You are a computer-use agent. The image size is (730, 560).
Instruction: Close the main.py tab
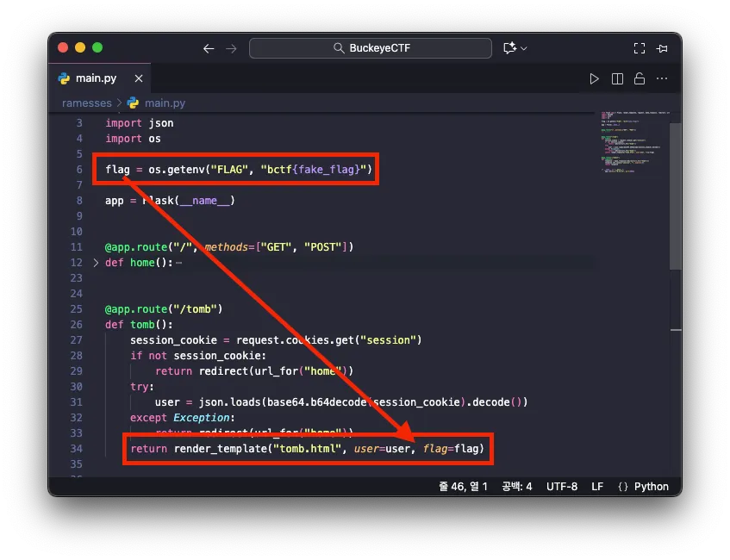click(139, 78)
